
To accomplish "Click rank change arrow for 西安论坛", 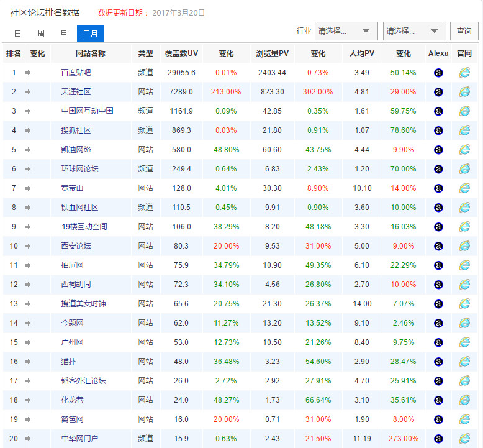I will (28, 246).
